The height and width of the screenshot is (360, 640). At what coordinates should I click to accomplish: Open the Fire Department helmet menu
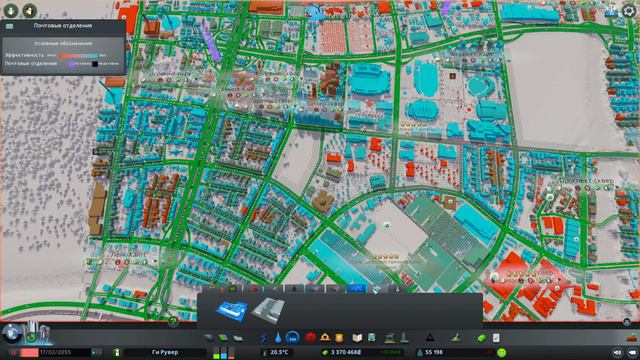pos(325,338)
